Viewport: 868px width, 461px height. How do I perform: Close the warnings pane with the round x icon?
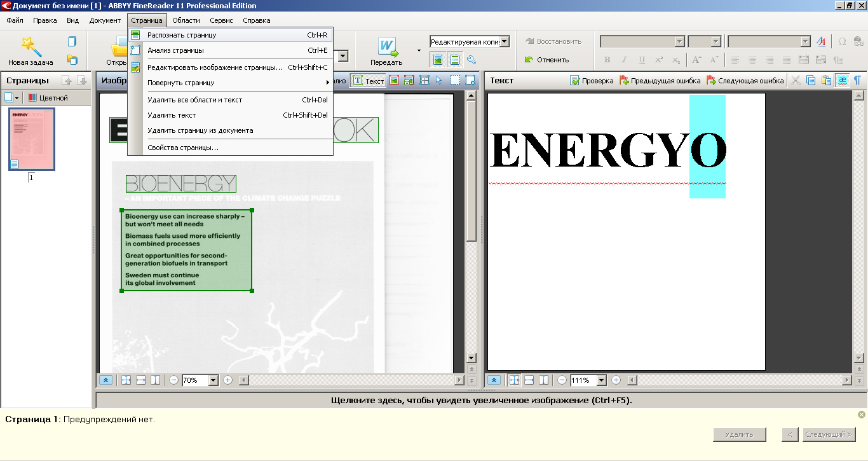click(861, 415)
